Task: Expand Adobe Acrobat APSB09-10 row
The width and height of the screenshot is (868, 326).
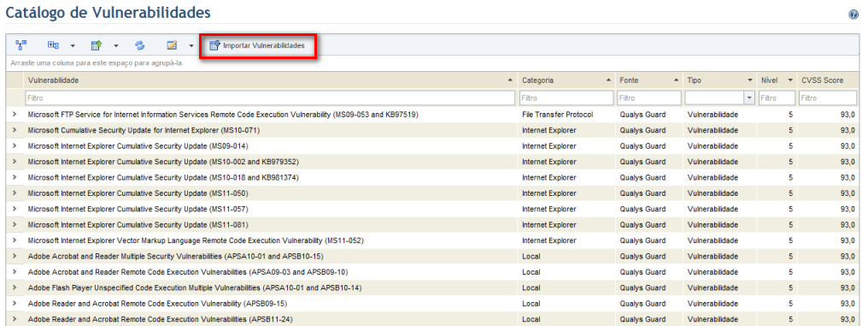Action: click(x=15, y=272)
